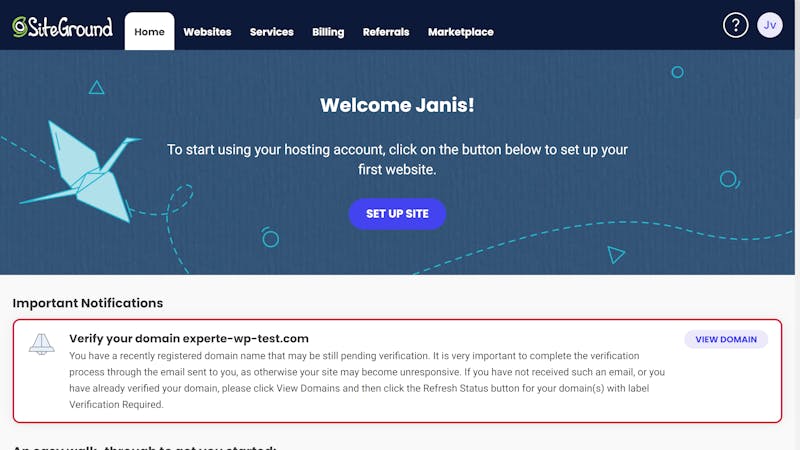
Task: Click the origami crane illustration
Action: [x=82, y=172]
